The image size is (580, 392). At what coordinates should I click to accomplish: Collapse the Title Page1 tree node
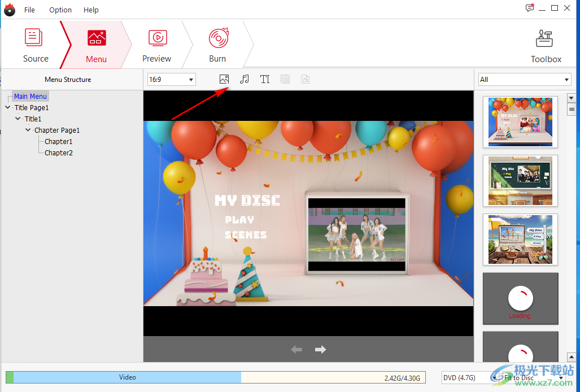click(x=8, y=107)
